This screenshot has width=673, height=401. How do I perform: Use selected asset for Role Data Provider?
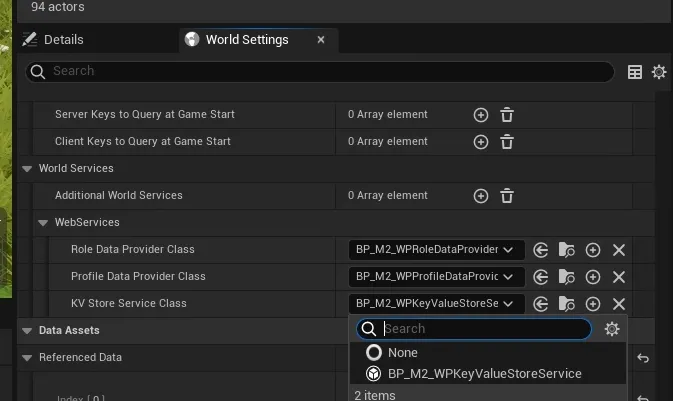click(x=541, y=250)
